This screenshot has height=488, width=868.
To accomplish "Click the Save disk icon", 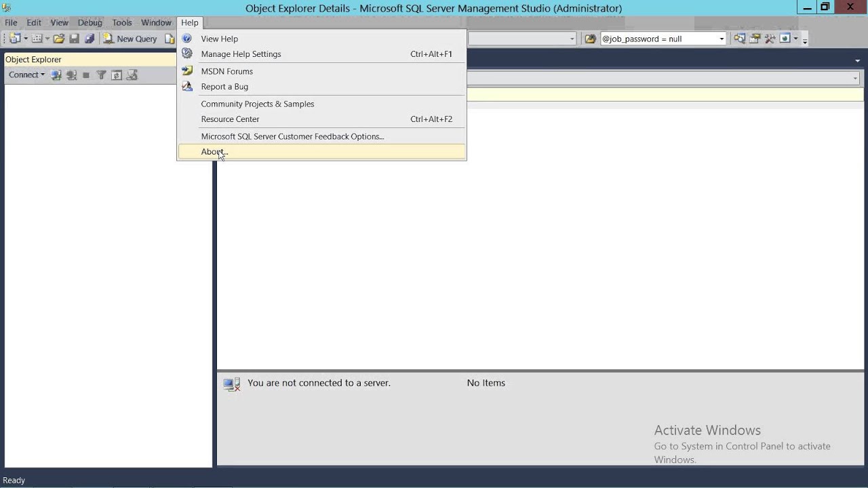I will coord(74,39).
